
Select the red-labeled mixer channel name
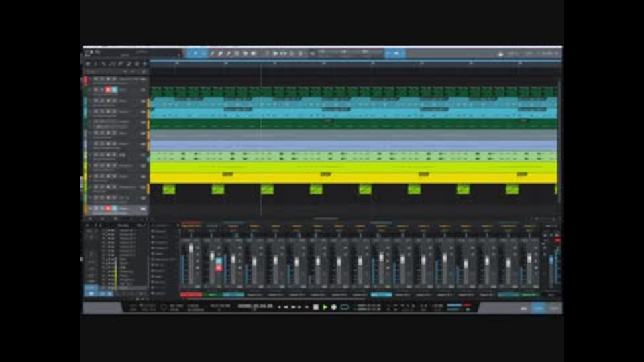191,295
